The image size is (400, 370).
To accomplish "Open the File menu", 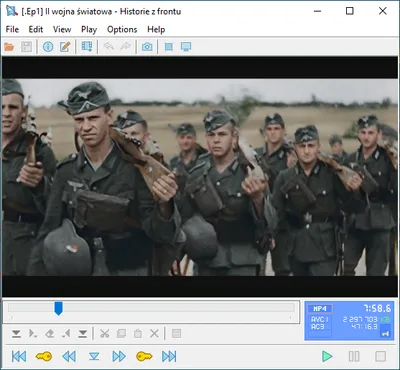I will (x=12, y=30).
